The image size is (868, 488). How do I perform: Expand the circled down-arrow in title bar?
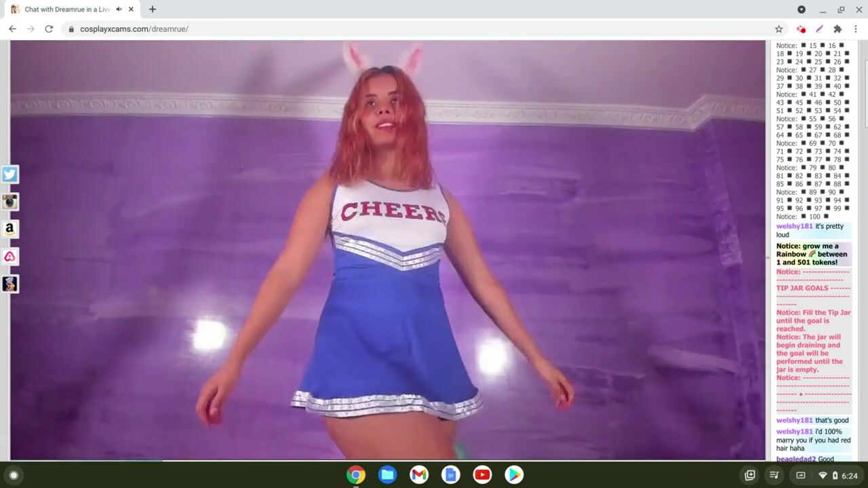[801, 10]
